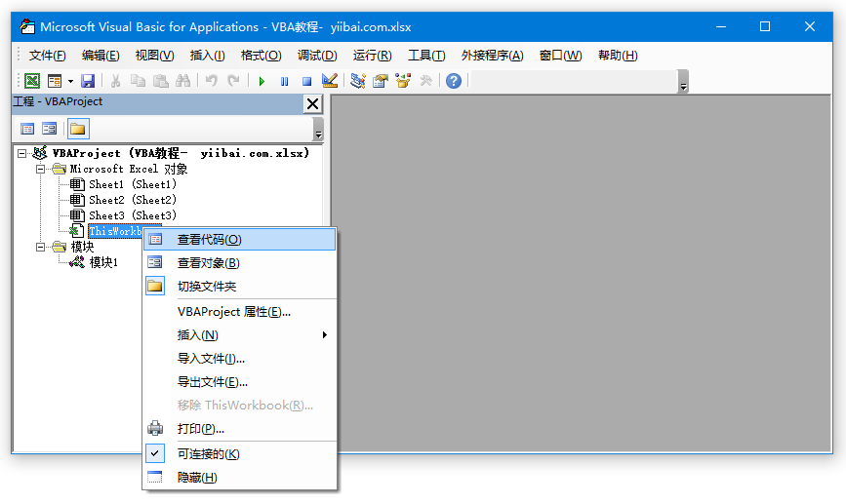This screenshot has width=846, height=504.
Task: Select Sheet2 (Sheet2) in project tree
Action: coord(133,200)
